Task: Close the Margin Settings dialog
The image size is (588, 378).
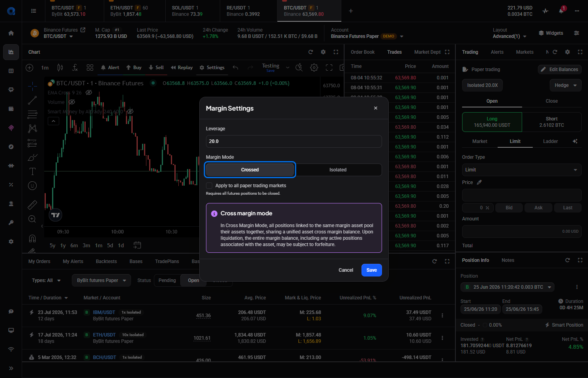Action: (376, 108)
